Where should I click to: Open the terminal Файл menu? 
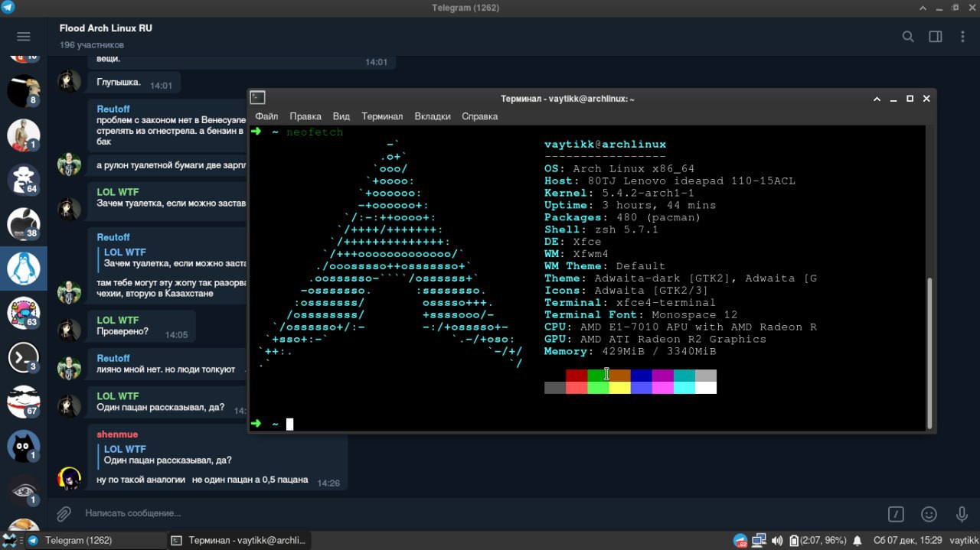[x=266, y=116]
